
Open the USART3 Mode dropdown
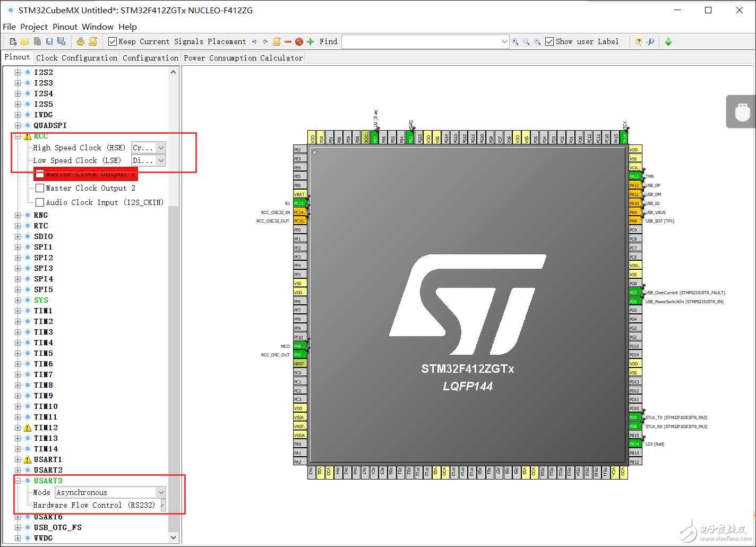(160, 492)
